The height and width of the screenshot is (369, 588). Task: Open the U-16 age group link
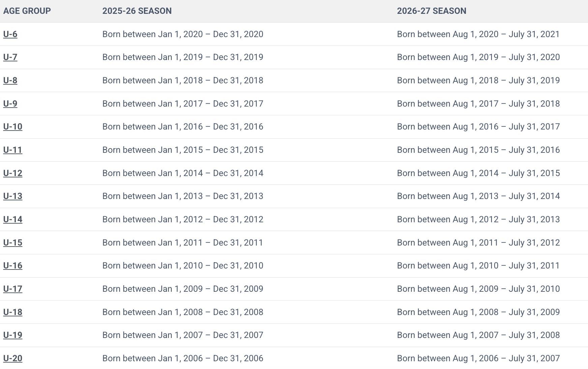pos(13,265)
